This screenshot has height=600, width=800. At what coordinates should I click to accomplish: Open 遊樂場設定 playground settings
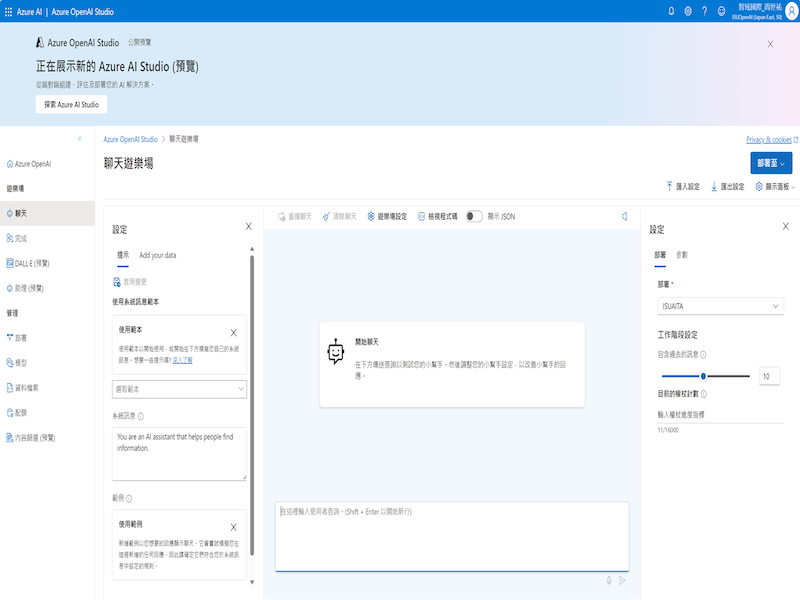[387, 216]
